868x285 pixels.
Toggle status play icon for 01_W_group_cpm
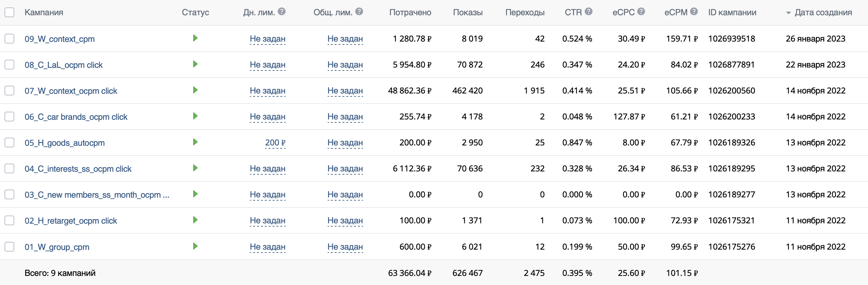click(195, 246)
